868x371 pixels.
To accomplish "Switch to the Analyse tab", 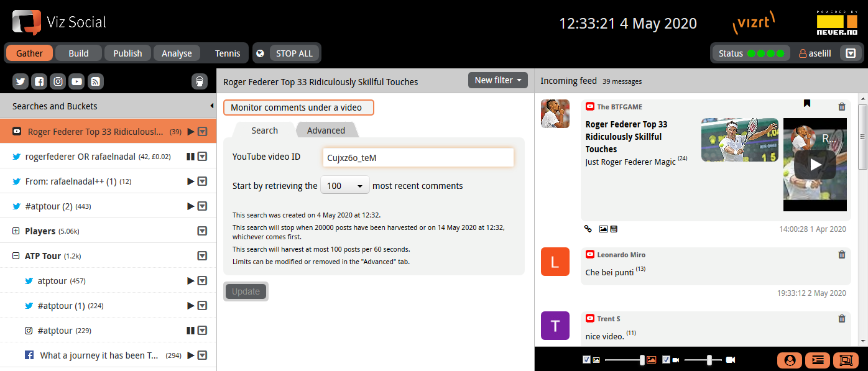I will pos(177,53).
